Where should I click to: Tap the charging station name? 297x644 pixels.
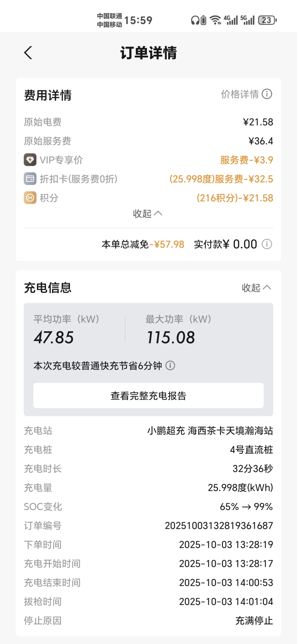210,431
